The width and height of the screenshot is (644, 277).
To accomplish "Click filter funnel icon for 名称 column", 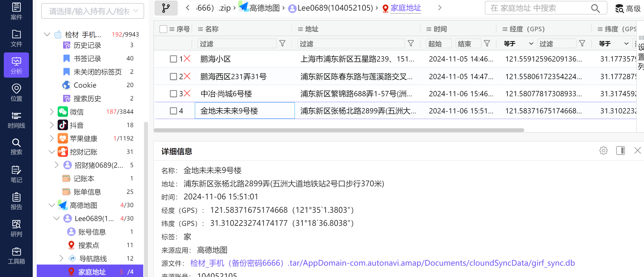I will tap(282, 44).
